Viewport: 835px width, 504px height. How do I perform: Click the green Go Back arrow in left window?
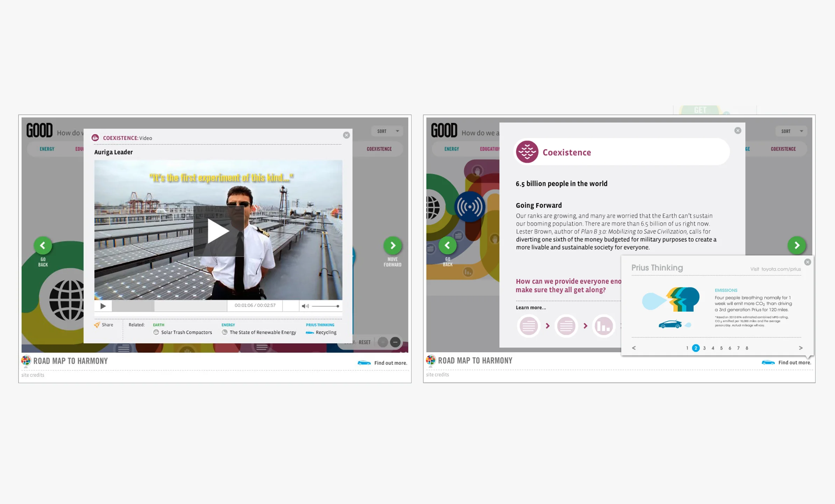[x=43, y=245]
